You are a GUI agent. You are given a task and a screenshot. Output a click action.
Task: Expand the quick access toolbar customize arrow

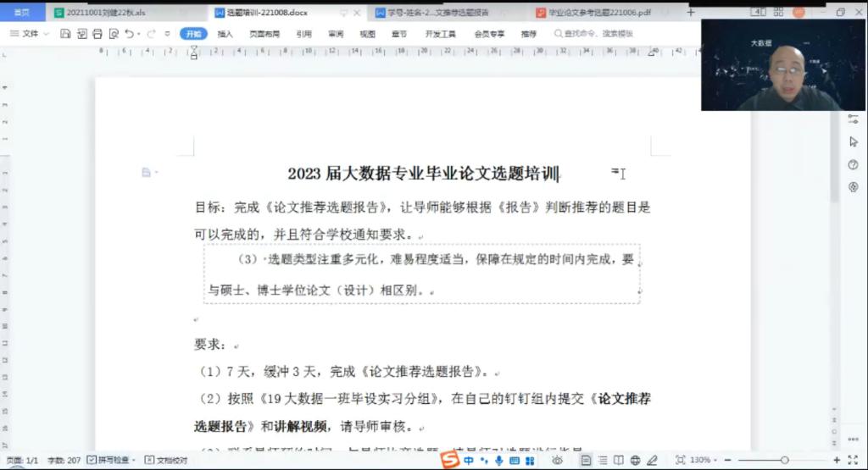(166, 34)
